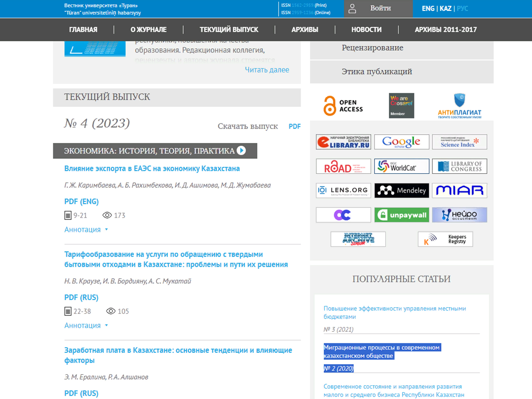Click the user profile icon beside Войти
The height and width of the screenshot is (399, 532).
pyautogui.click(x=352, y=9)
